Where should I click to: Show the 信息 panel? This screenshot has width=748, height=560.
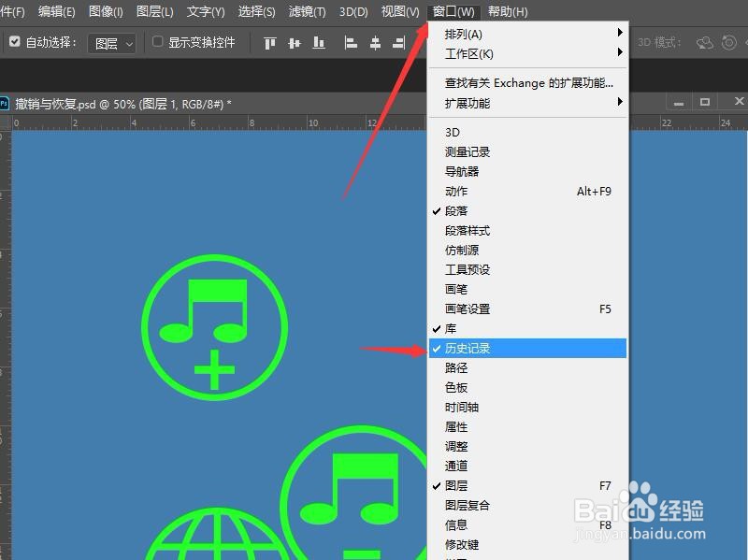coord(527,524)
